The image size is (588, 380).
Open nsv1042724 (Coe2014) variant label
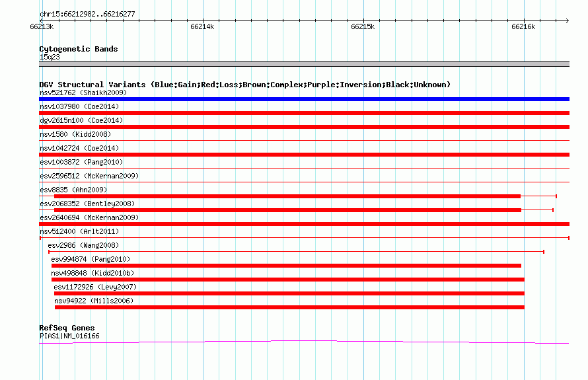[x=79, y=148]
